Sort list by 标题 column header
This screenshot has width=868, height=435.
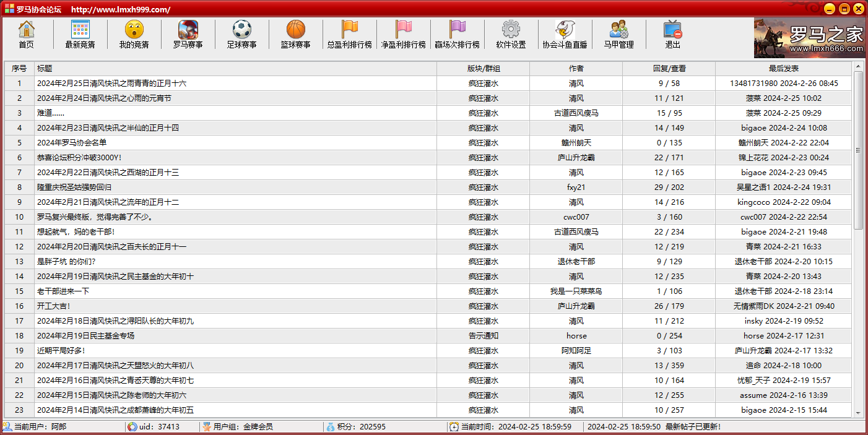tap(235, 69)
